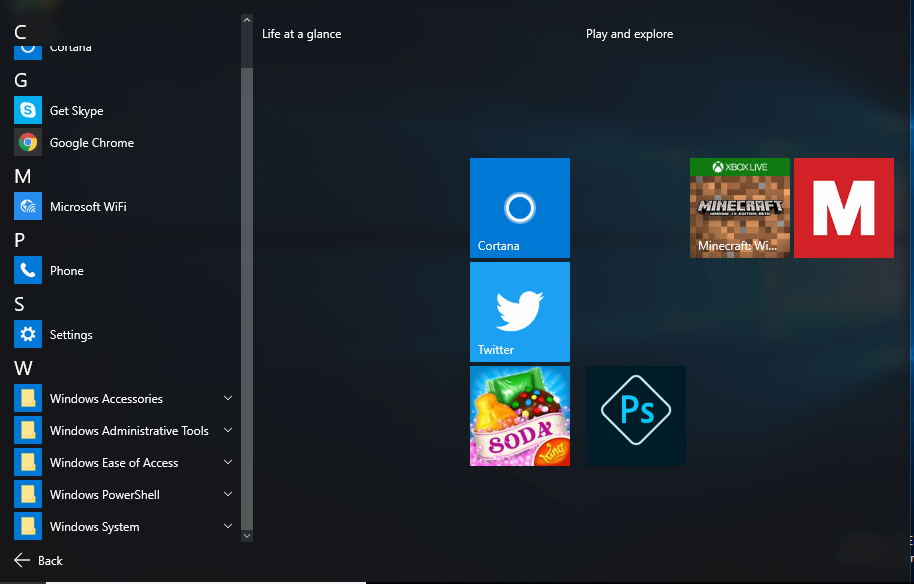Screen dimensions: 914x584
Task: Expand Windows Ease of Access chevron
Action: [x=228, y=462]
